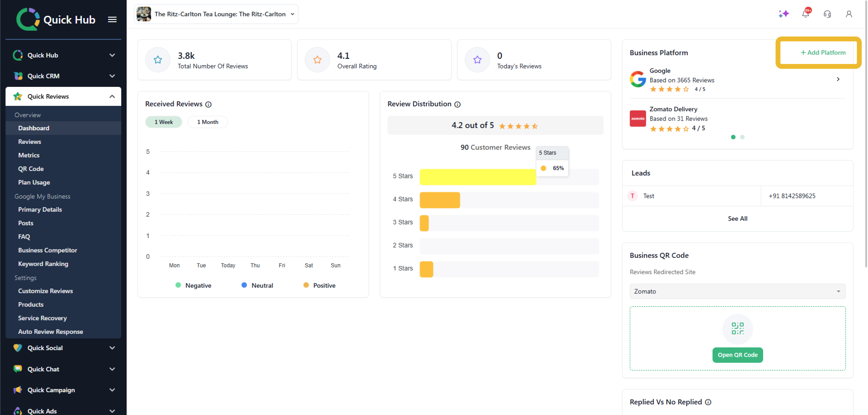
Task: Open the Zomato redirected site dropdown
Action: (737, 291)
